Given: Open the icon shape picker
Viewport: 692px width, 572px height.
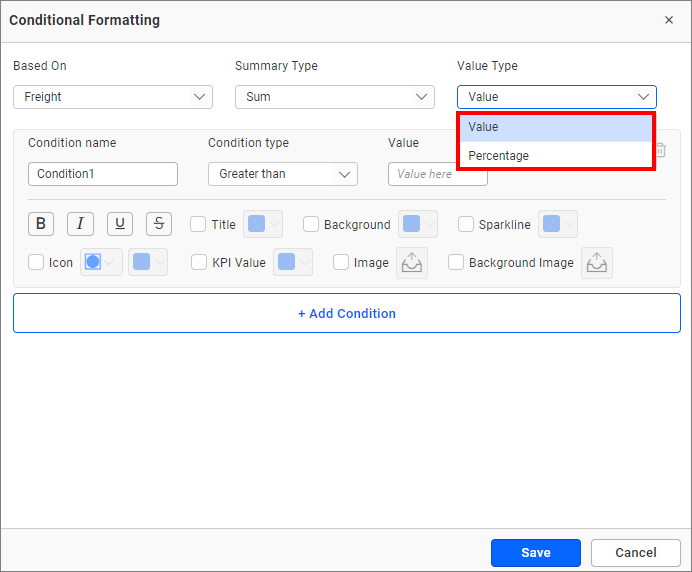Looking at the screenshot, I should click(101, 262).
